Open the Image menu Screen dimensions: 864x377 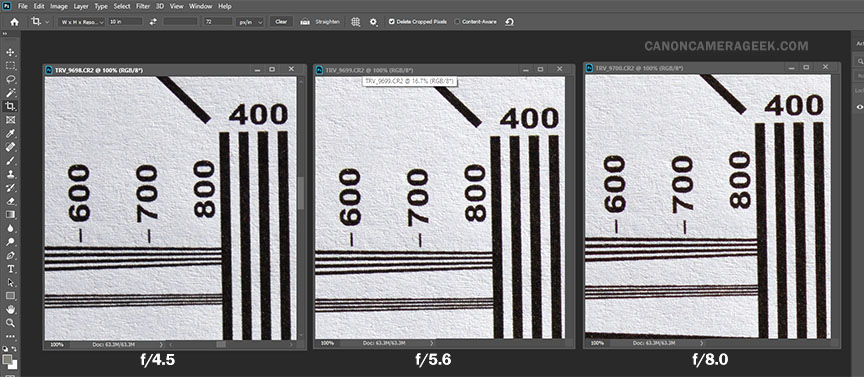(58, 6)
